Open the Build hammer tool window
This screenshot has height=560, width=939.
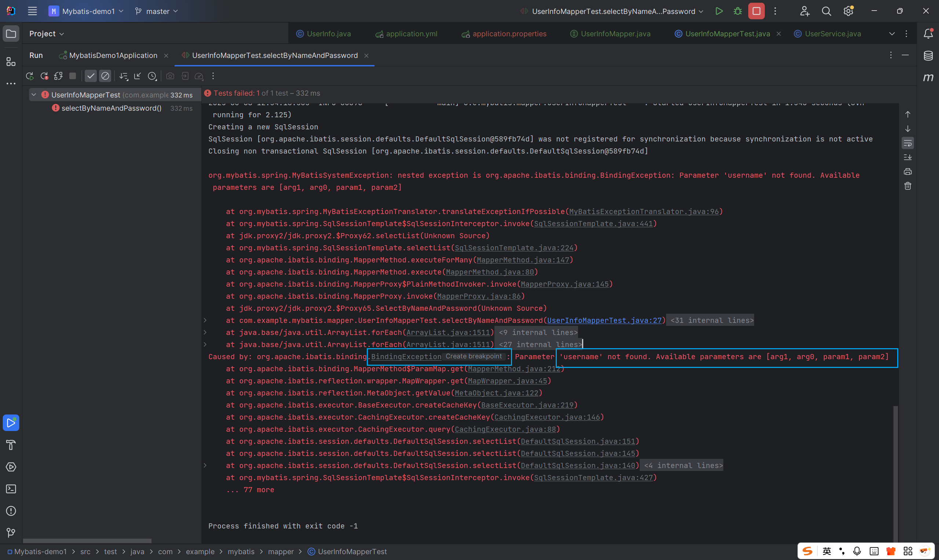coord(11,445)
